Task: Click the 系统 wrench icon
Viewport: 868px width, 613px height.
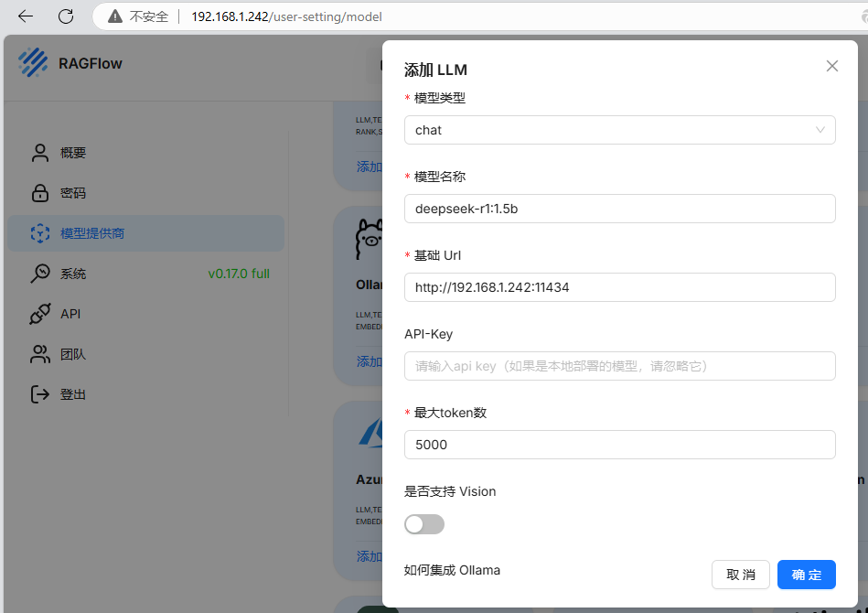Action: tap(39, 274)
